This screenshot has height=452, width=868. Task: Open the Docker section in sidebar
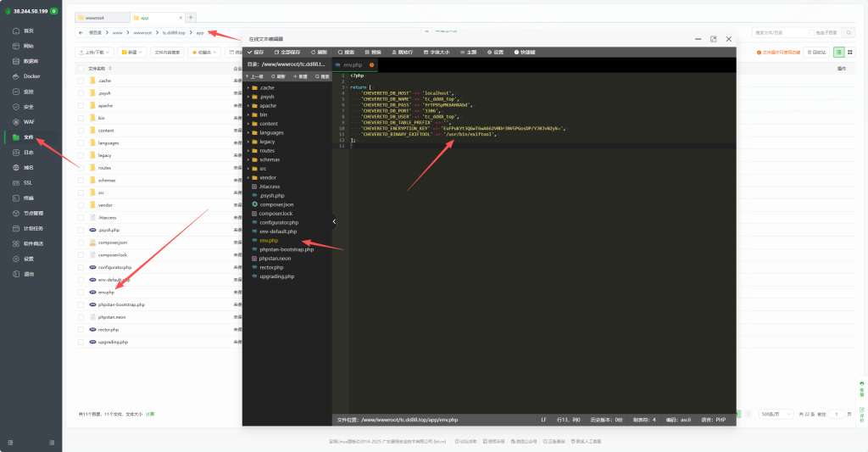point(31,76)
